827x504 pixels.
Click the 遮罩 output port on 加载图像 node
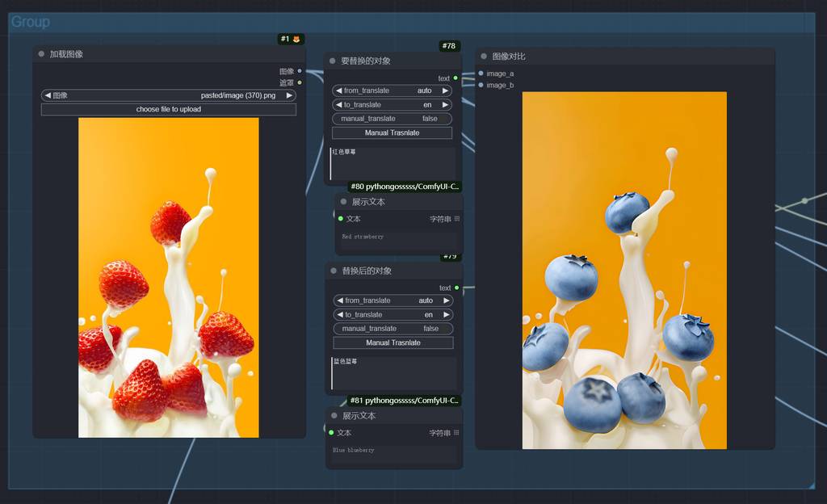click(x=300, y=82)
